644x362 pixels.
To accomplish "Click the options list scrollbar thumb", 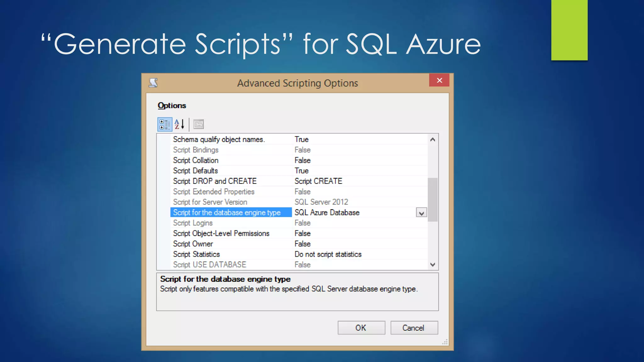I will pyautogui.click(x=433, y=200).
